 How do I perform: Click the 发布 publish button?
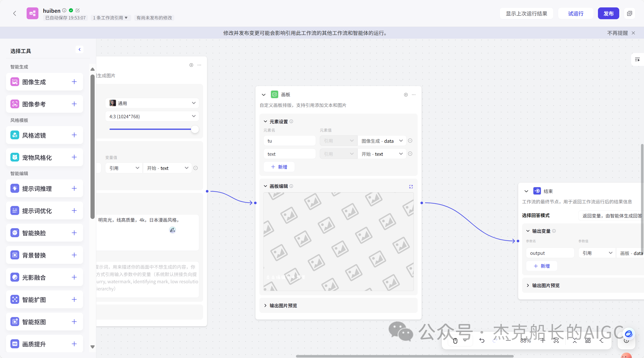[609, 13]
